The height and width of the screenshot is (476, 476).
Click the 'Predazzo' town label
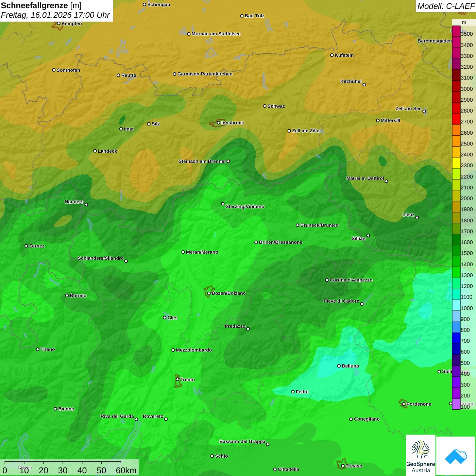tap(235, 326)
